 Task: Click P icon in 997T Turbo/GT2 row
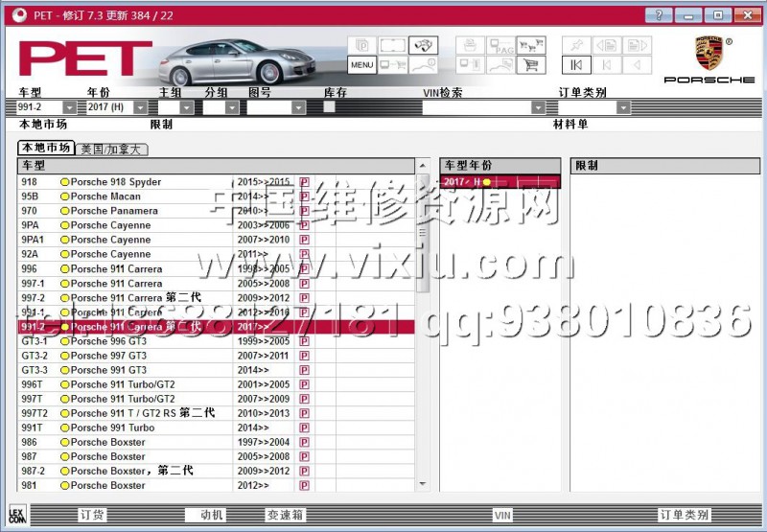click(304, 399)
